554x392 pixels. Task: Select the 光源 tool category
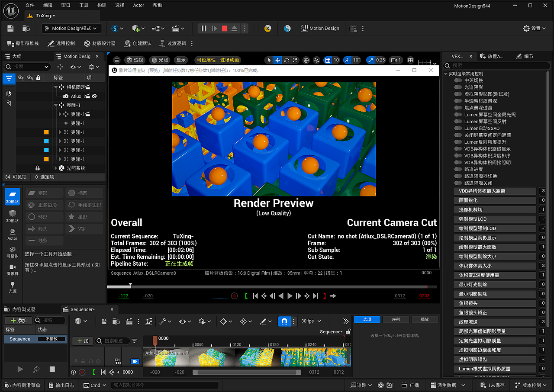coord(12,287)
